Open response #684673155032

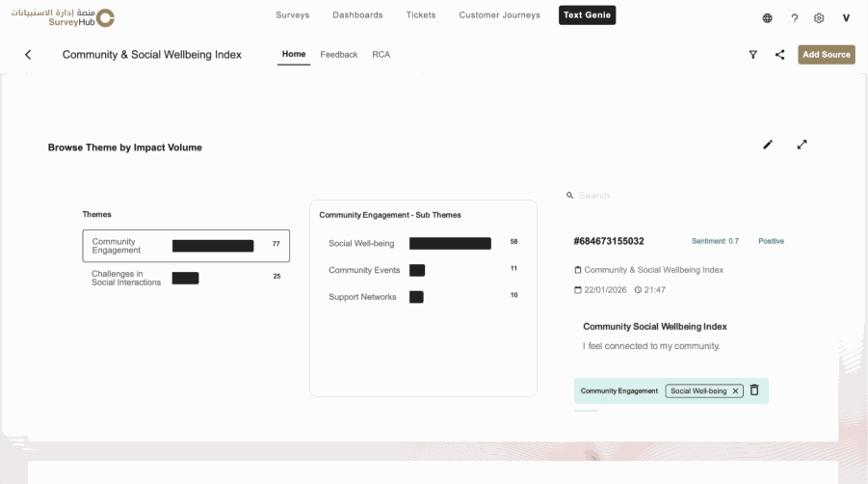(x=609, y=241)
